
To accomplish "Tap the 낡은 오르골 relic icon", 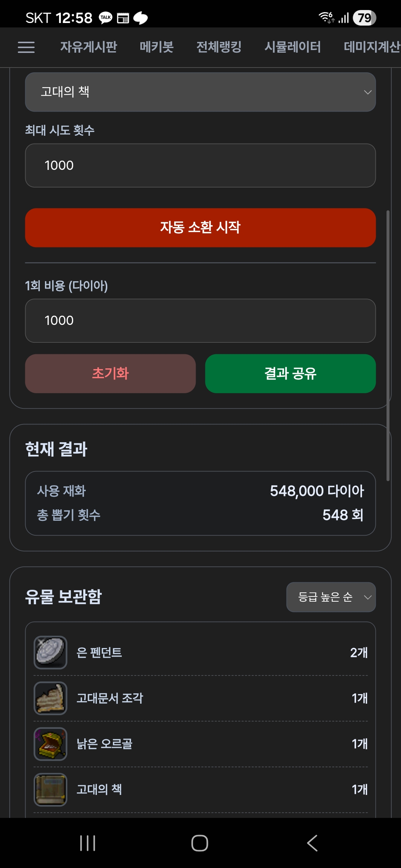I will click(x=50, y=744).
